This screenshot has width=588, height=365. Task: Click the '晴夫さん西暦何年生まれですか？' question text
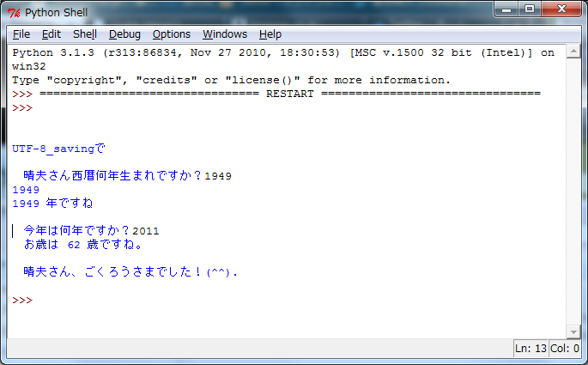[113, 175]
